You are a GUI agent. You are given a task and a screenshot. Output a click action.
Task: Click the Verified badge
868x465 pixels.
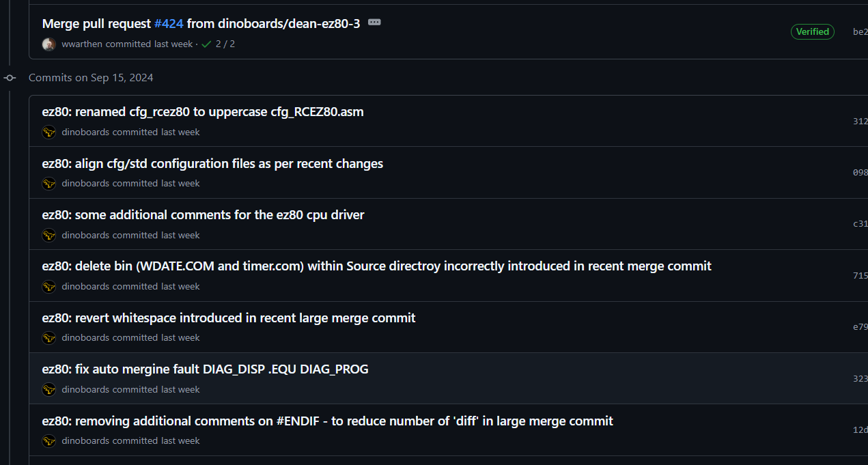point(813,31)
